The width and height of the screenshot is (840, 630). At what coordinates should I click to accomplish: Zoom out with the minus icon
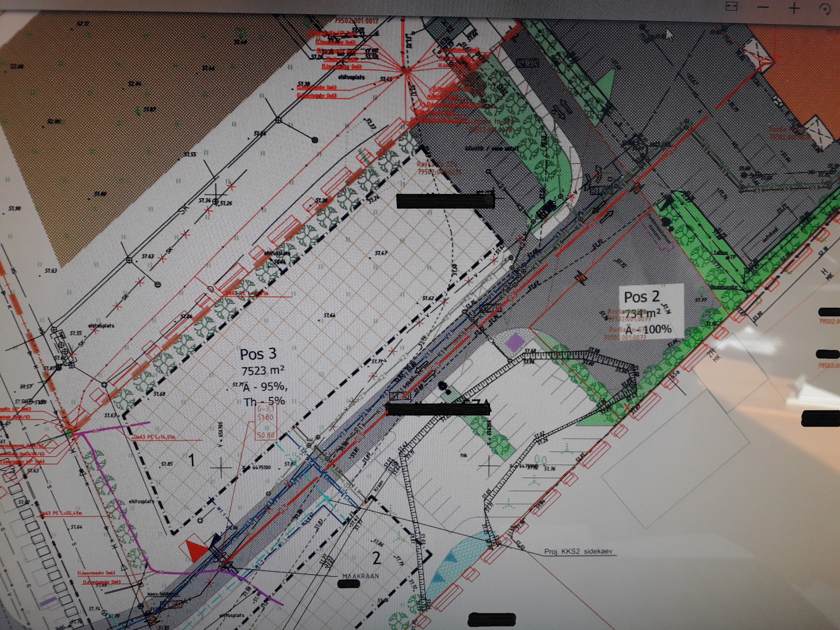(763, 7)
